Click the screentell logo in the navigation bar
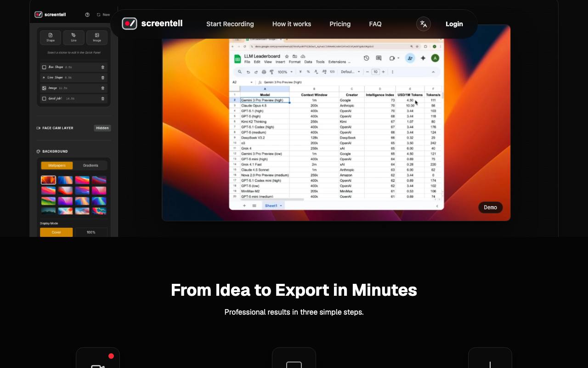The height and width of the screenshot is (368, 588). pyautogui.click(x=152, y=23)
